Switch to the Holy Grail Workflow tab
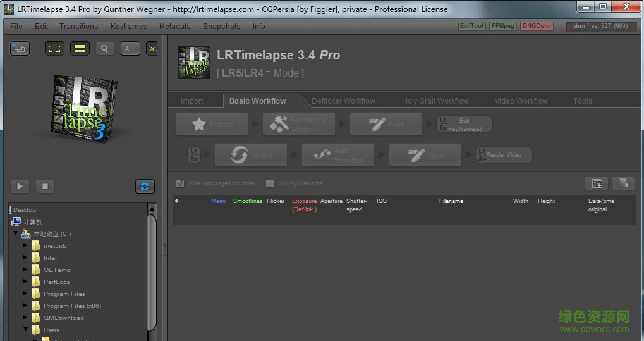644x341 pixels. 435,101
